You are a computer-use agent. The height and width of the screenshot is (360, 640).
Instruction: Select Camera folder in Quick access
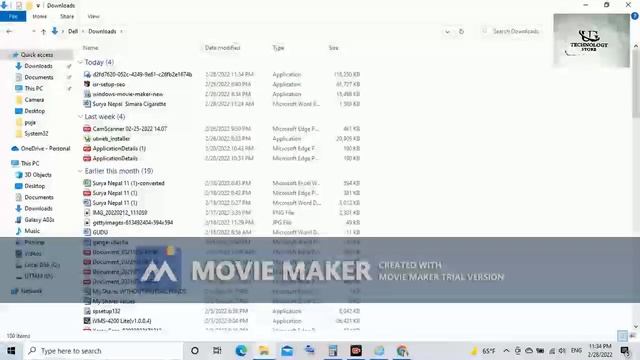click(34, 100)
